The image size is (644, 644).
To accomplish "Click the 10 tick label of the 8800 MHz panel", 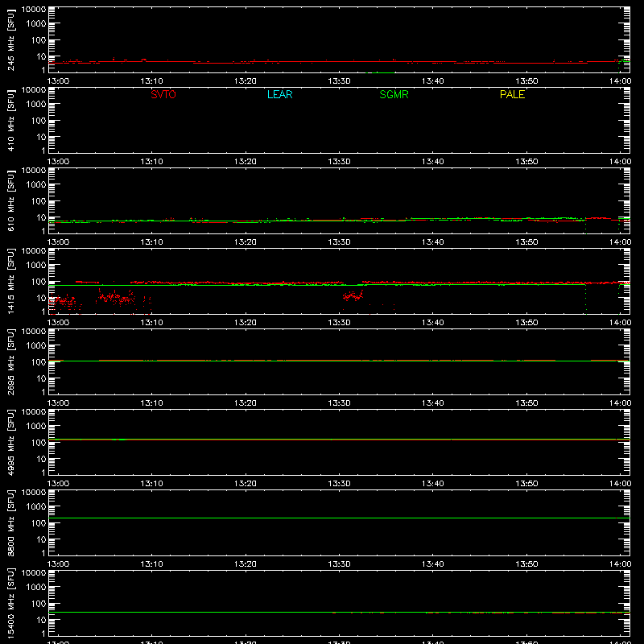I will 41,539.
